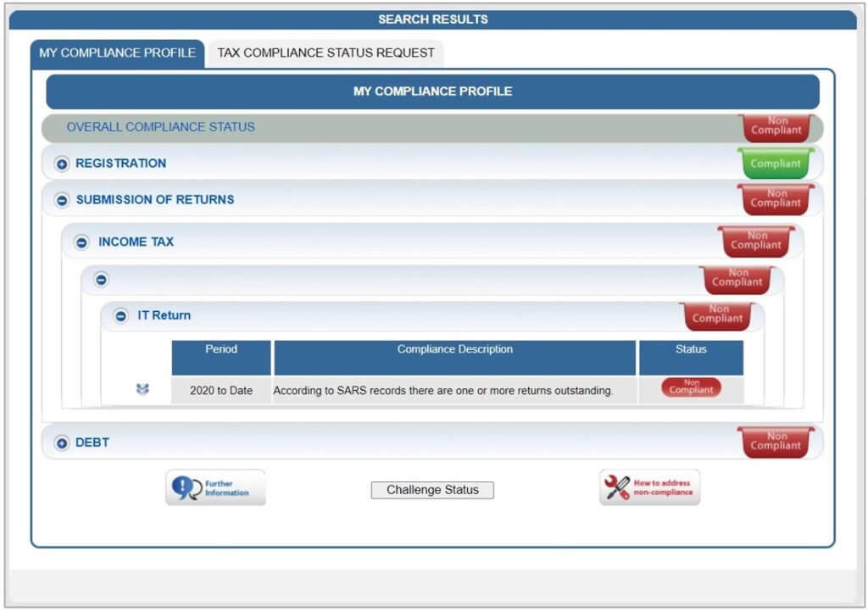The width and height of the screenshot is (868, 612).
Task: Click the My Compliance Profile blue header
Action: [433, 92]
